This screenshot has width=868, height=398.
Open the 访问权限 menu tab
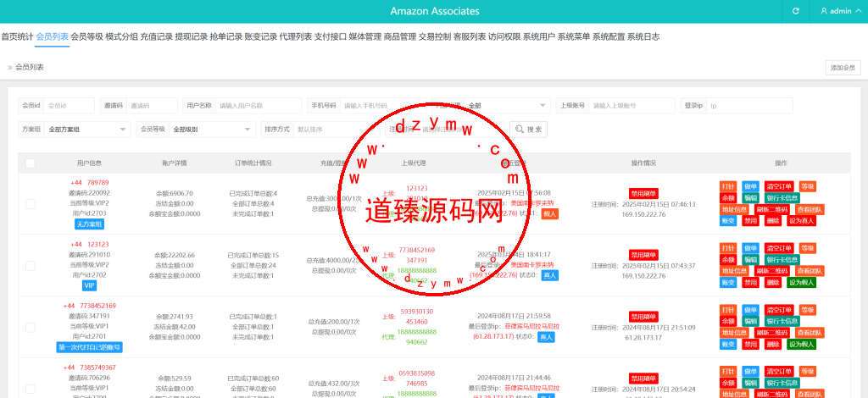(504, 37)
